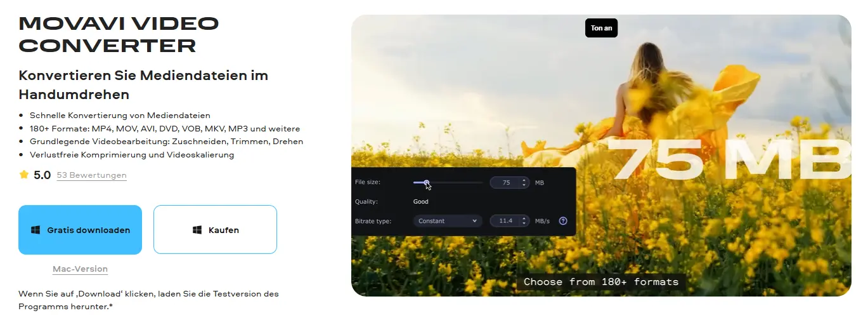Open the 53 Bewertungen link

coord(91,175)
